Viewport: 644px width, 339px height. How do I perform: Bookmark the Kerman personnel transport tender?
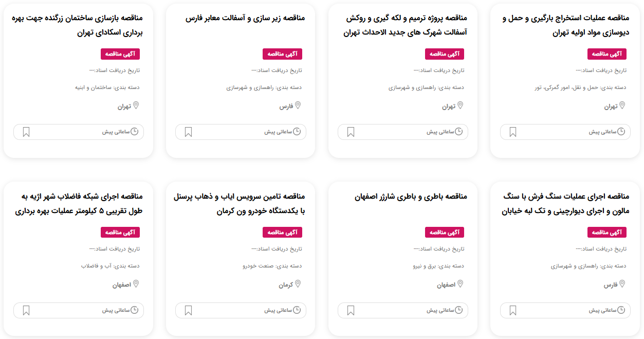point(188,311)
